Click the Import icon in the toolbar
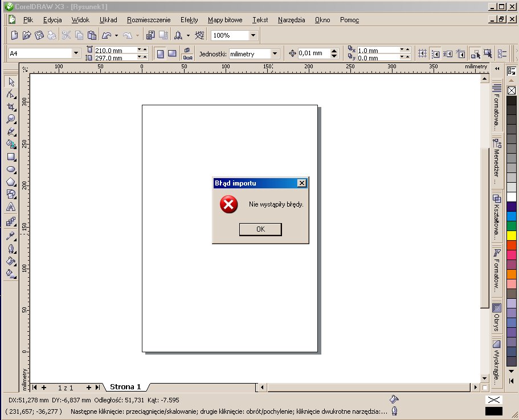 [150, 35]
